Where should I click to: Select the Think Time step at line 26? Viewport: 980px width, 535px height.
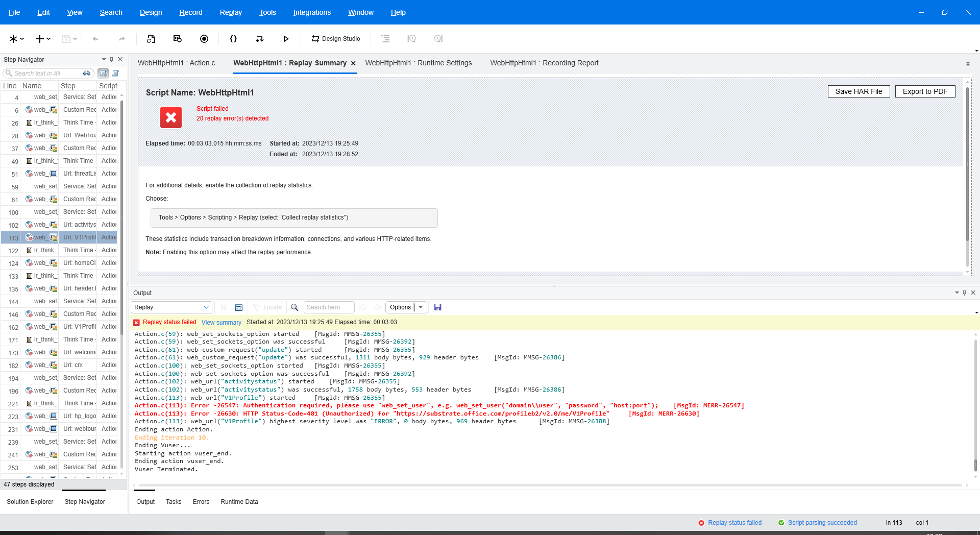point(59,123)
